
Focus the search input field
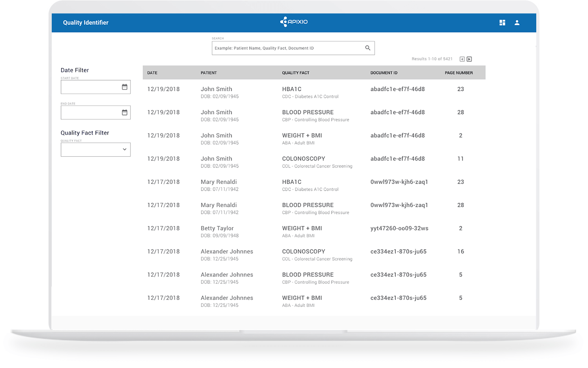(x=293, y=48)
